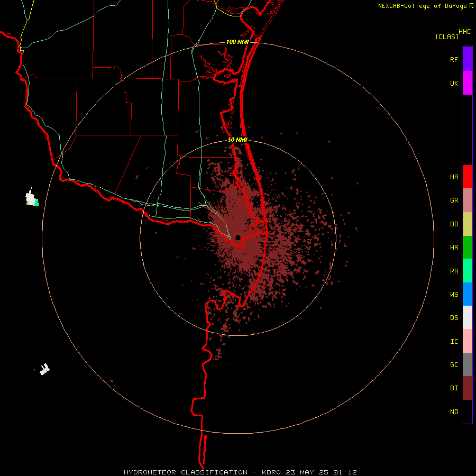Click the DS white legend swatch

click(x=467, y=317)
